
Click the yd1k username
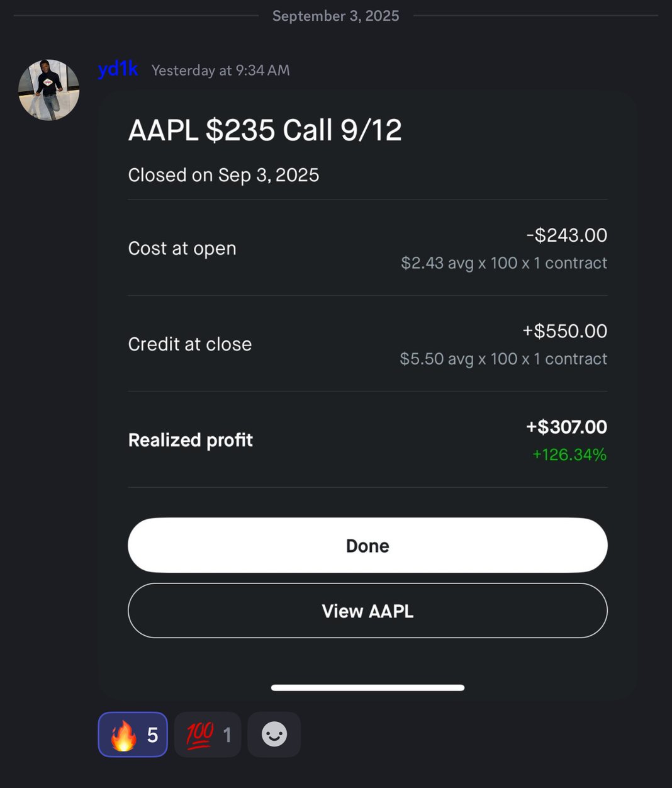click(x=118, y=69)
